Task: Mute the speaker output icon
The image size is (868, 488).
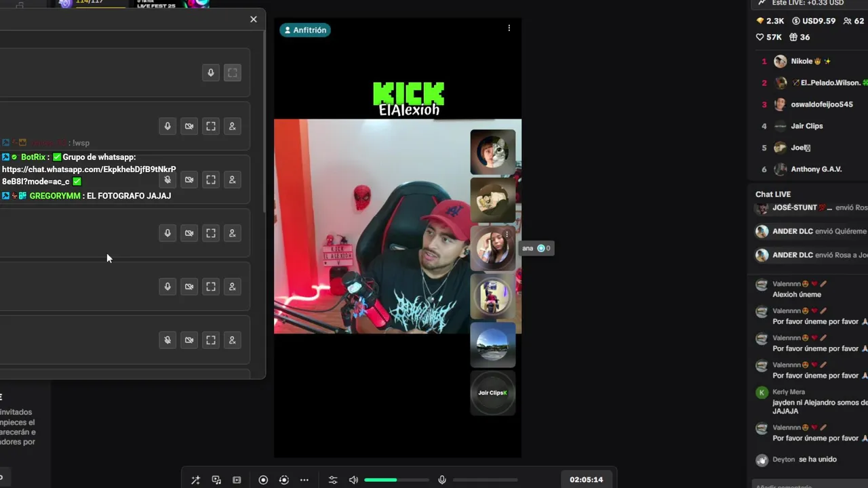Action: (353, 480)
